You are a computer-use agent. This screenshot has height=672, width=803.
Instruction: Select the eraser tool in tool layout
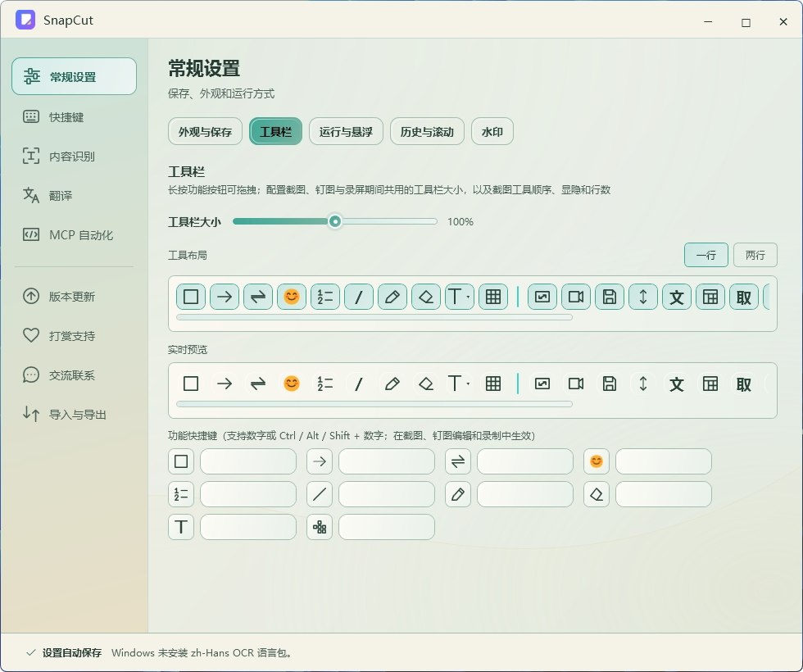tap(425, 297)
